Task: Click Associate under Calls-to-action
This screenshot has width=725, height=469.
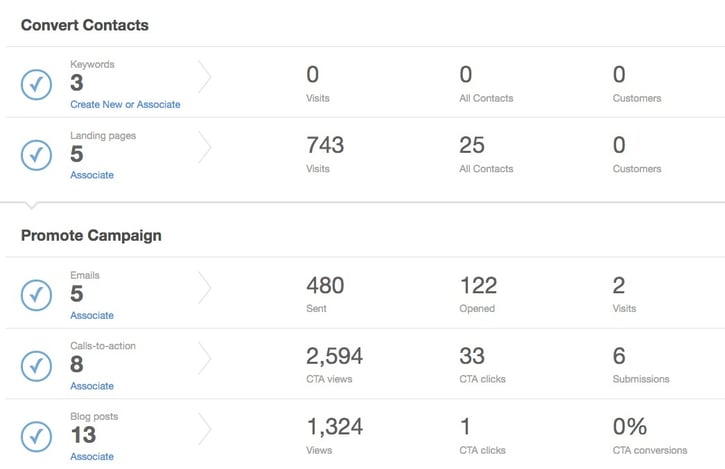Action: point(92,386)
